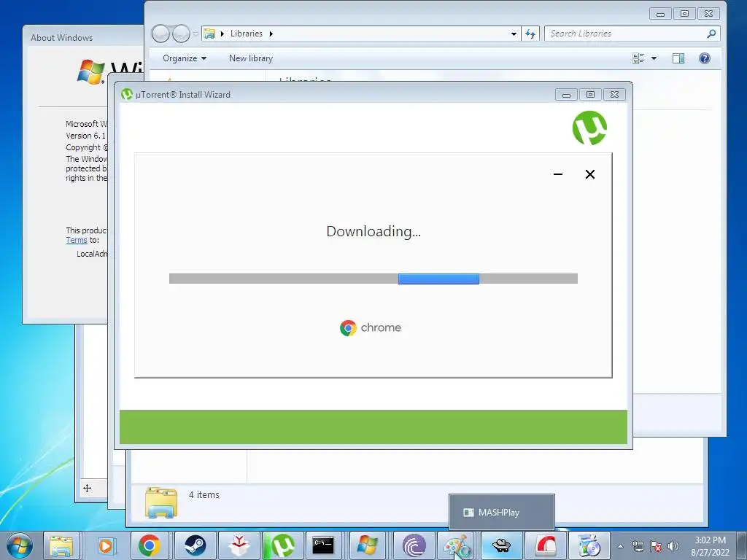Maximize the µTorrent Install Wizard window
747x560 pixels.
point(590,94)
